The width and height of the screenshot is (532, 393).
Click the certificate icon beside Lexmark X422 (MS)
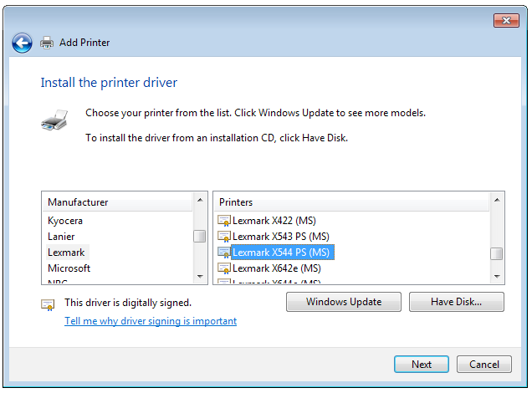click(224, 221)
